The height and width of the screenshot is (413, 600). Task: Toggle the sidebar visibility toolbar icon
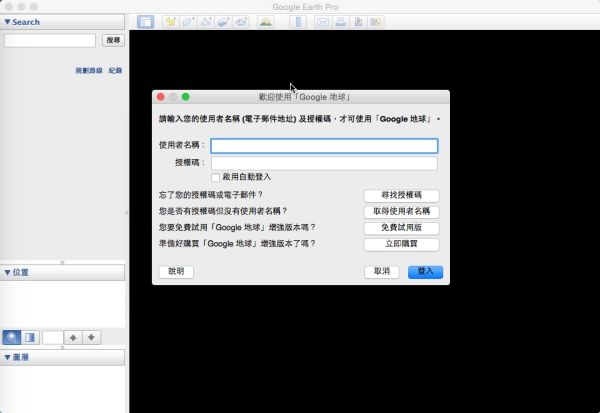(146, 22)
